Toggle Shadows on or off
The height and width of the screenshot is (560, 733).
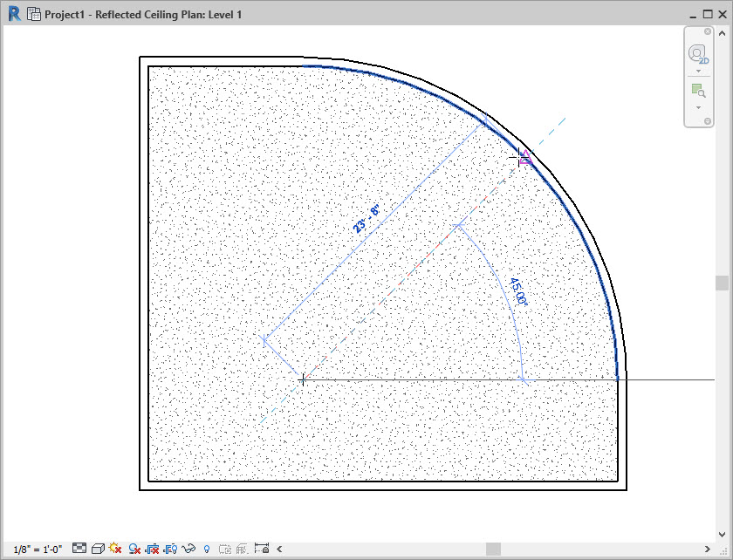tap(134, 549)
